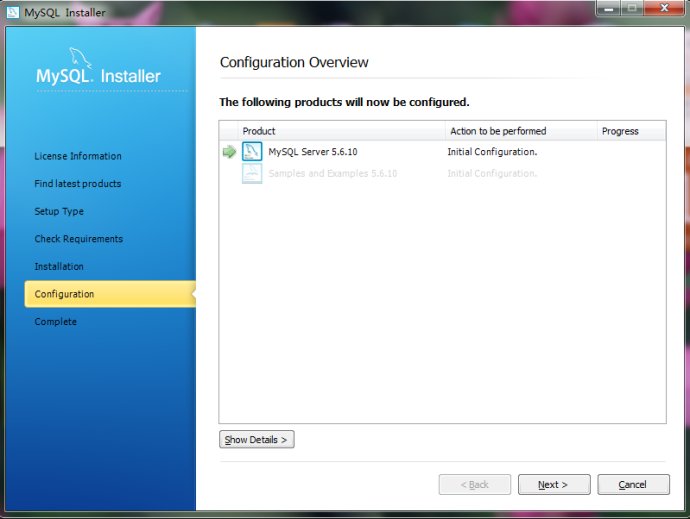Viewport: 690px width, 519px height.
Task: Go to next step with Next button
Action: click(x=554, y=484)
